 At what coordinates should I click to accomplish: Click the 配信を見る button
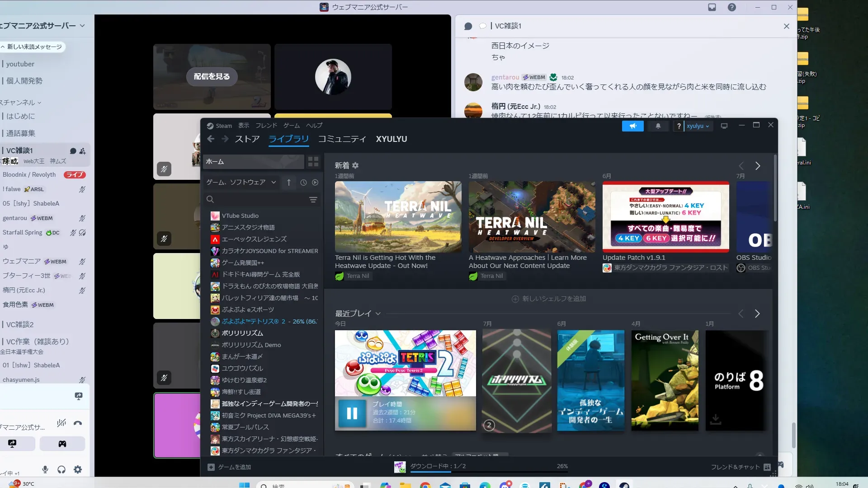tap(212, 76)
